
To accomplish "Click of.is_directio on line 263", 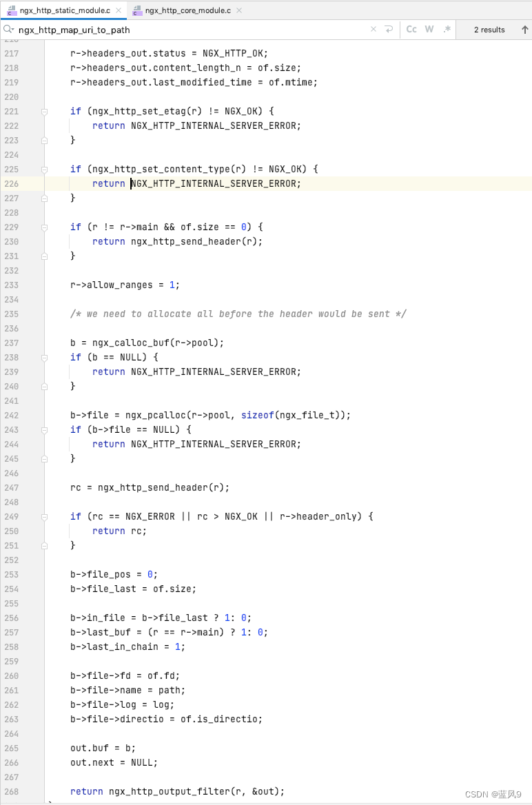I will 218,720.
